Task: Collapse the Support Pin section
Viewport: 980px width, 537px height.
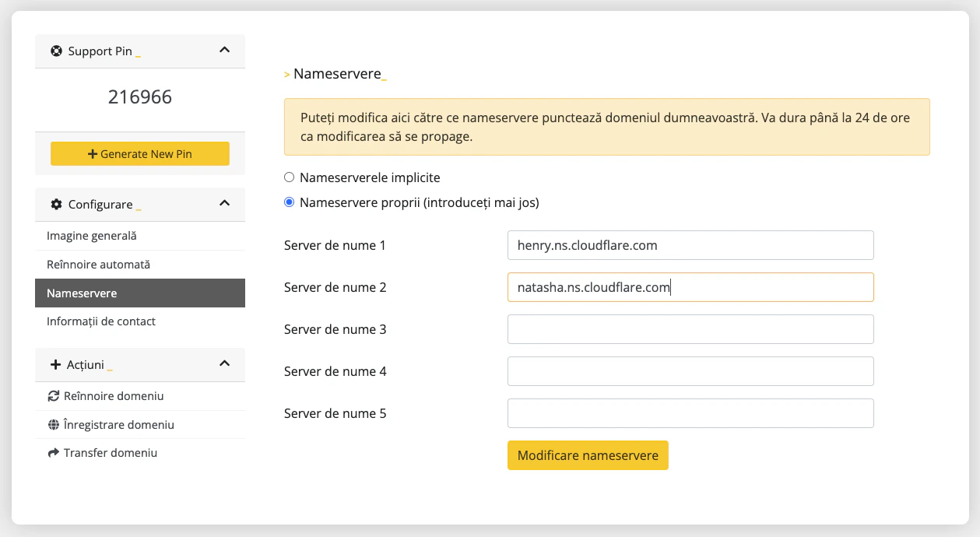Action: point(224,51)
